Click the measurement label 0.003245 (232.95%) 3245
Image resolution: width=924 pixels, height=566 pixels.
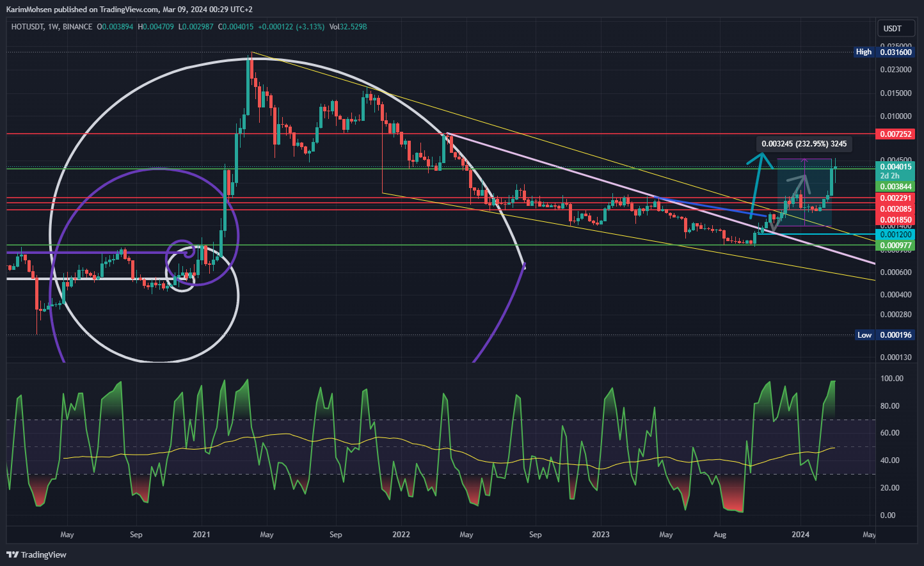point(804,144)
